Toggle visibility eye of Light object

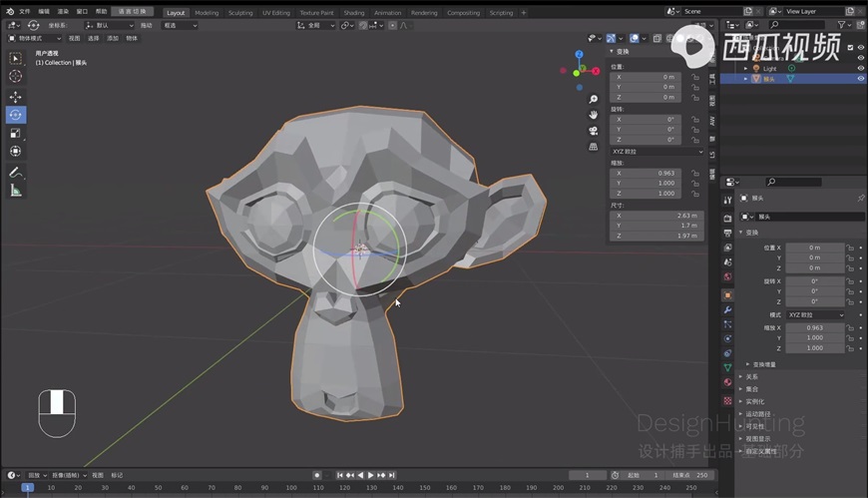tap(861, 68)
